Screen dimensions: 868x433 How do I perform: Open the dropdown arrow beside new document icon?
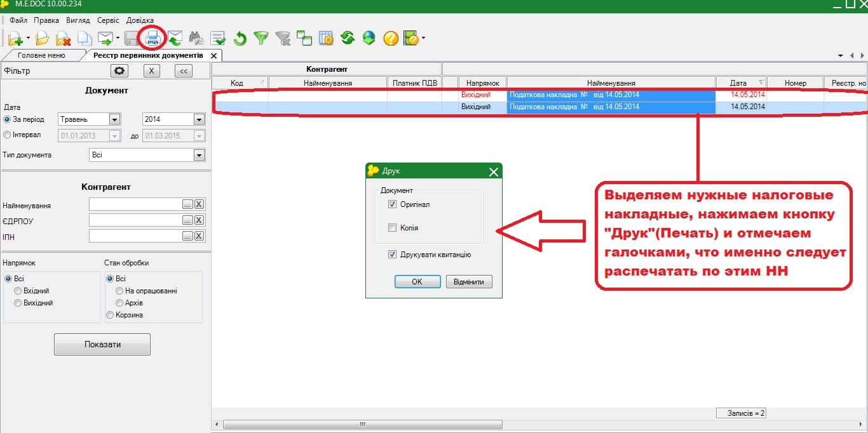coord(28,39)
